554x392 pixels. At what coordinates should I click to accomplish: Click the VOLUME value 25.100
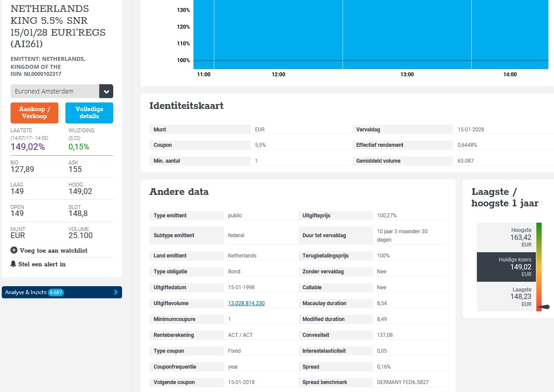[x=81, y=235]
